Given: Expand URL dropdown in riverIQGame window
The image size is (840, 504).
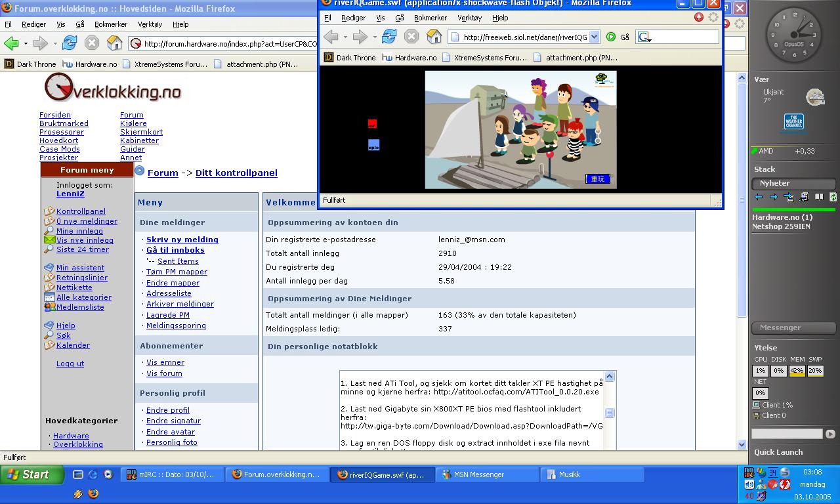Looking at the screenshot, I should click(594, 37).
